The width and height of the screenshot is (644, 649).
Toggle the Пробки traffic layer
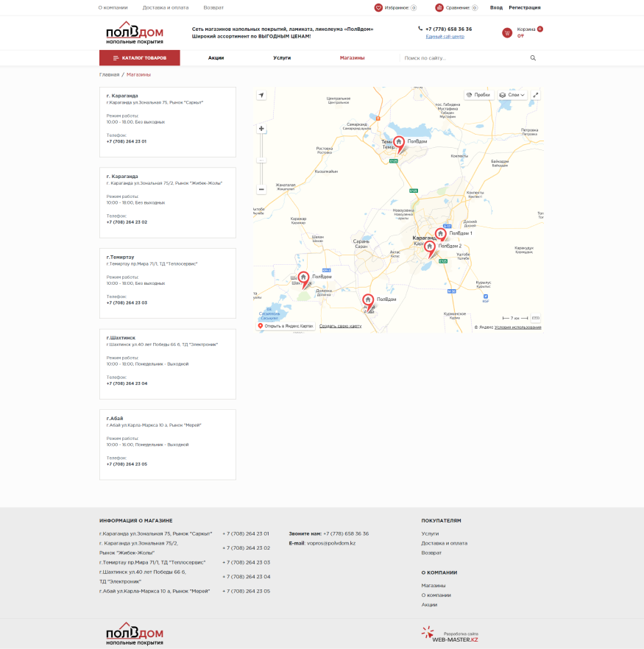coord(478,95)
